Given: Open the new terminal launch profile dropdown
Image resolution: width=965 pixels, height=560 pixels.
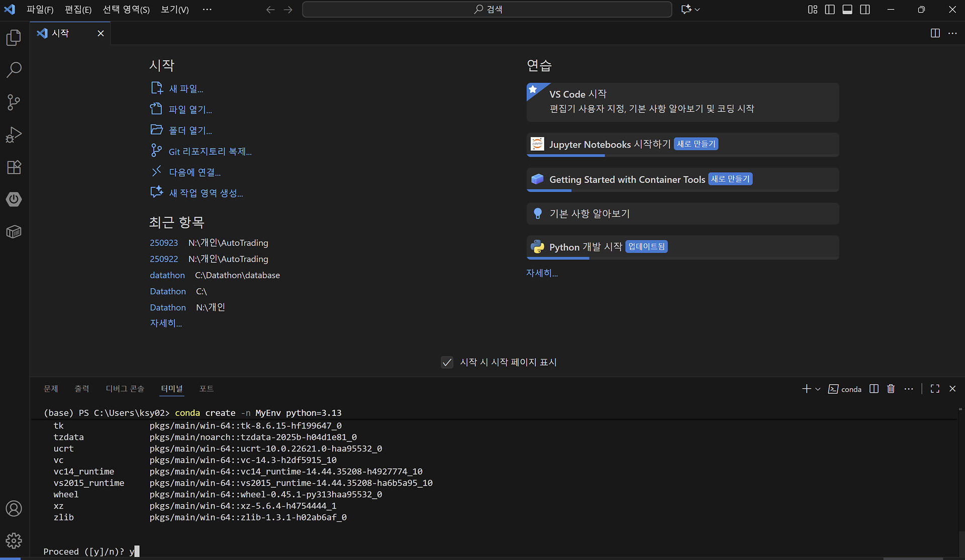Looking at the screenshot, I should [818, 389].
